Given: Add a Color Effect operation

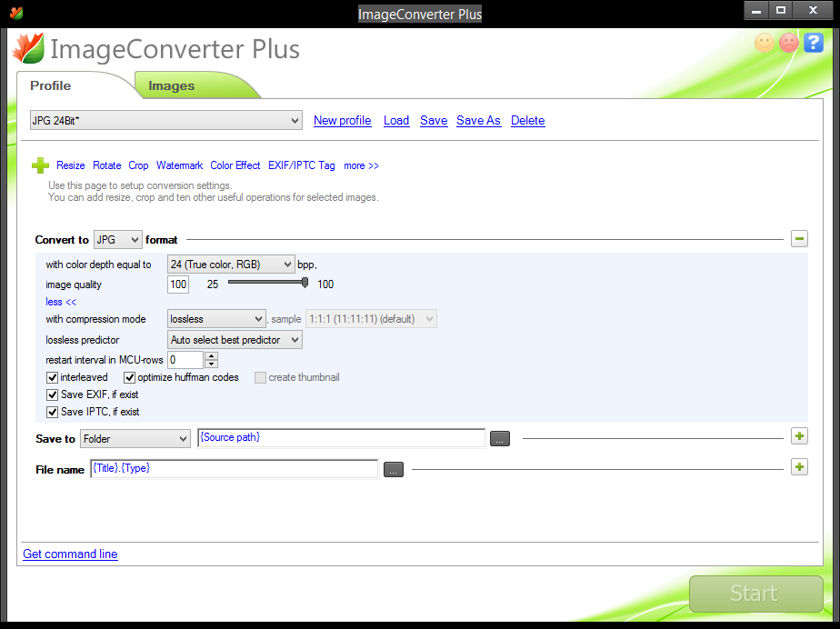Looking at the screenshot, I should click(235, 165).
